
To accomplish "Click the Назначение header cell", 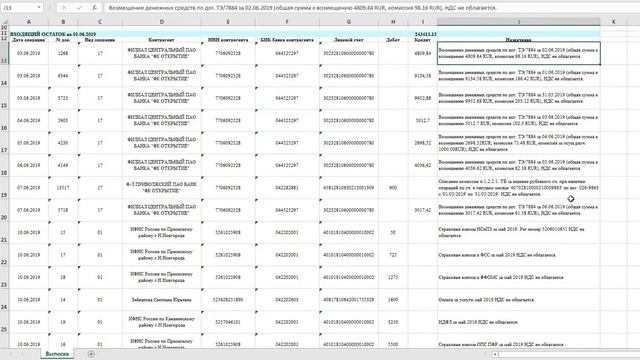I will [x=519, y=40].
